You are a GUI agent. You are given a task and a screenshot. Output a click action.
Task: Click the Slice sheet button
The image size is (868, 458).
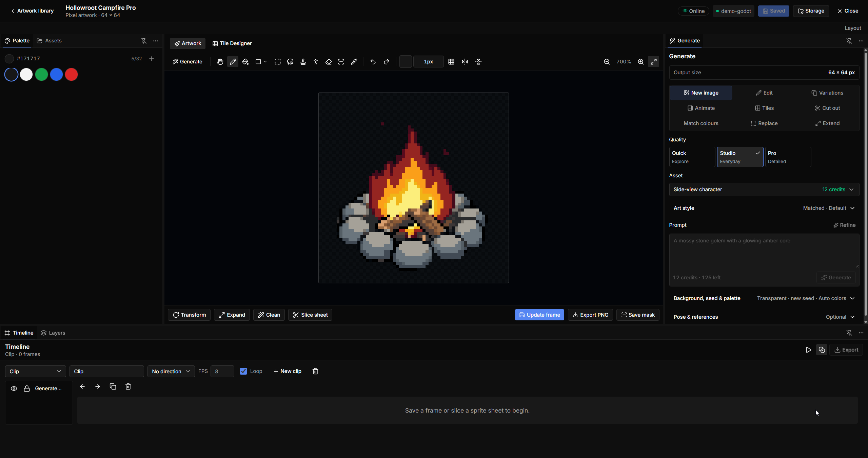point(310,315)
